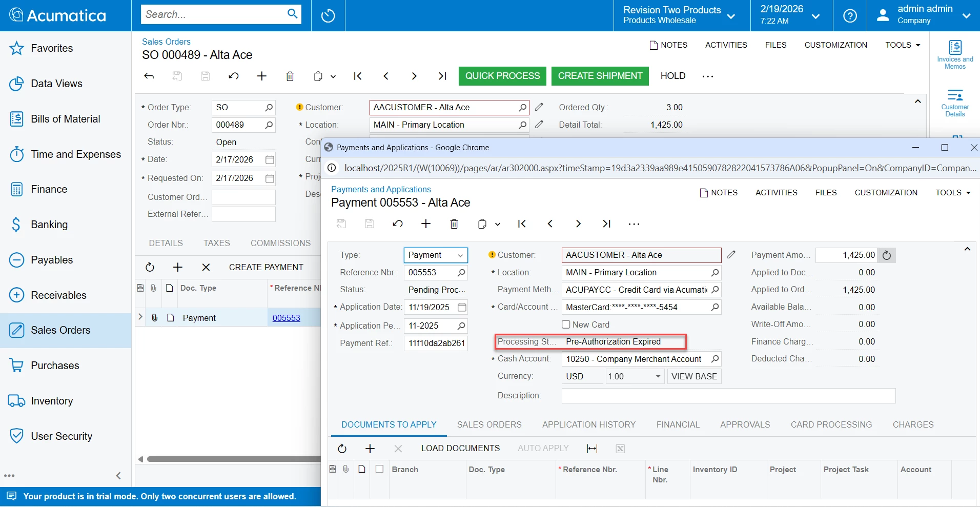Click the Customer Ord. input field
Viewport: 980px width, 507px height.
coord(243,197)
